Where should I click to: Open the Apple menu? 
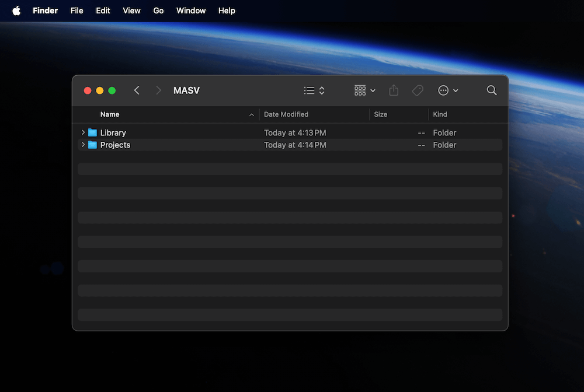pyautogui.click(x=16, y=10)
